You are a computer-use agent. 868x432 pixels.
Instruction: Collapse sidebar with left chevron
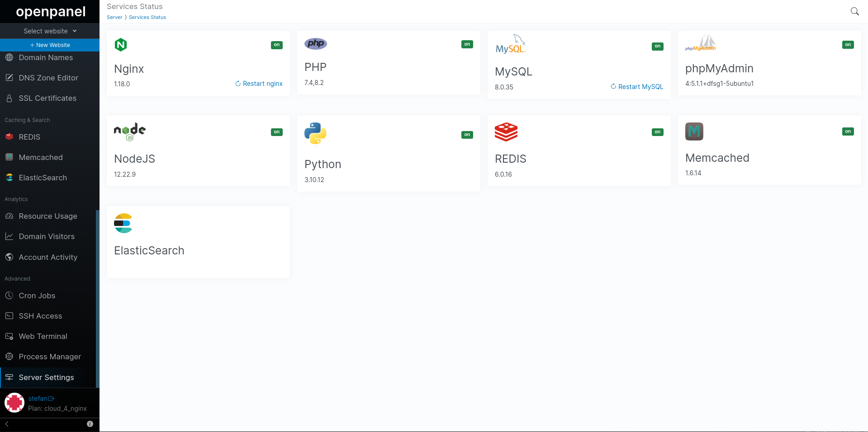pos(7,424)
